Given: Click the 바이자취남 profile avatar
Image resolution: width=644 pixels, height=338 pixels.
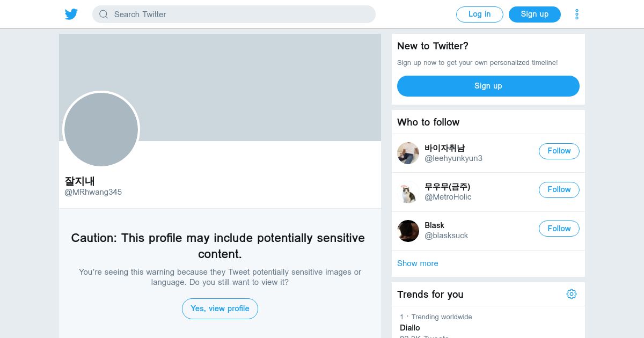Looking at the screenshot, I should click(x=408, y=153).
